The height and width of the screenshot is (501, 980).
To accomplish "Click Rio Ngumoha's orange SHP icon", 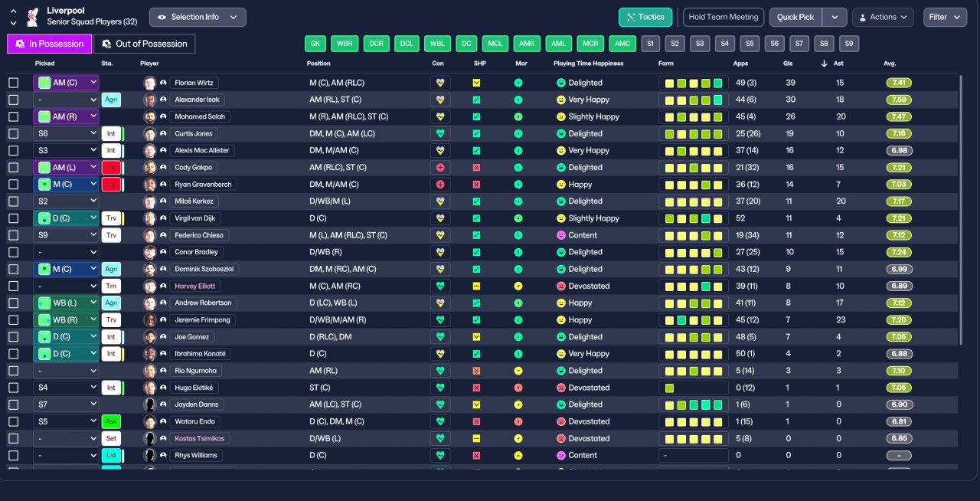I will click(x=476, y=371).
